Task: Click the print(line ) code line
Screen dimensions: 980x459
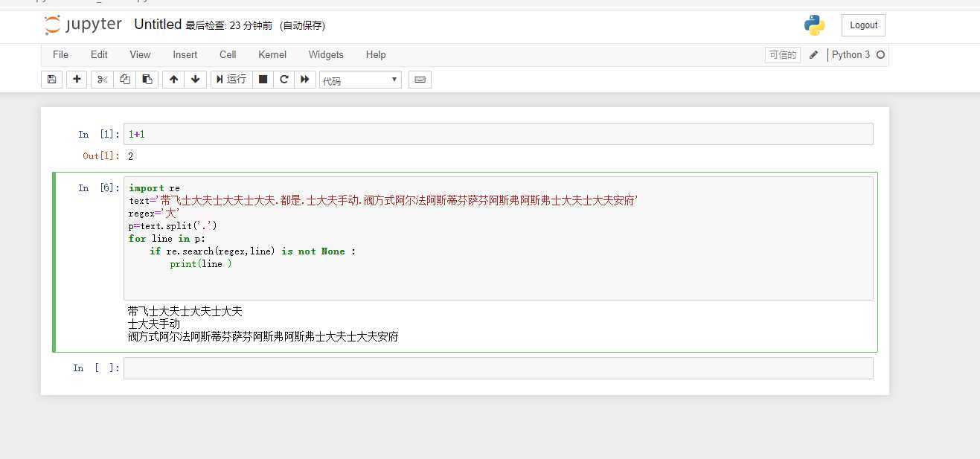Action: [x=201, y=264]
